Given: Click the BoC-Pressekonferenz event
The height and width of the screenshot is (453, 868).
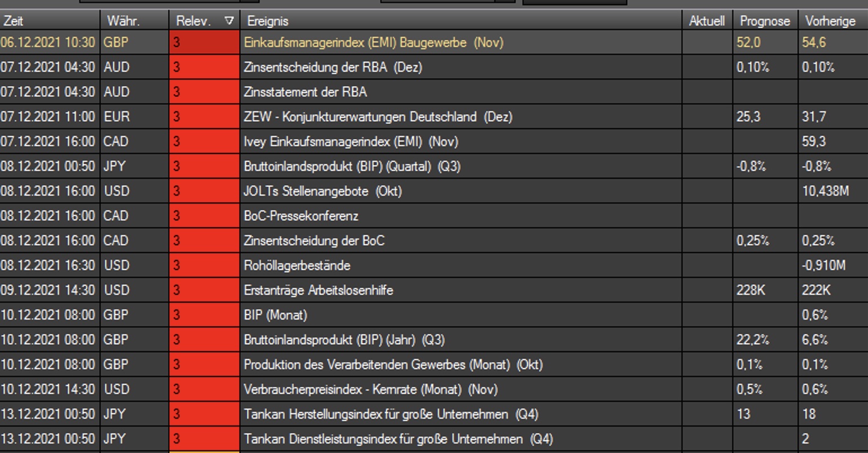Looking at the screenshot, I should pyautogui.click(x=301, y=216).
